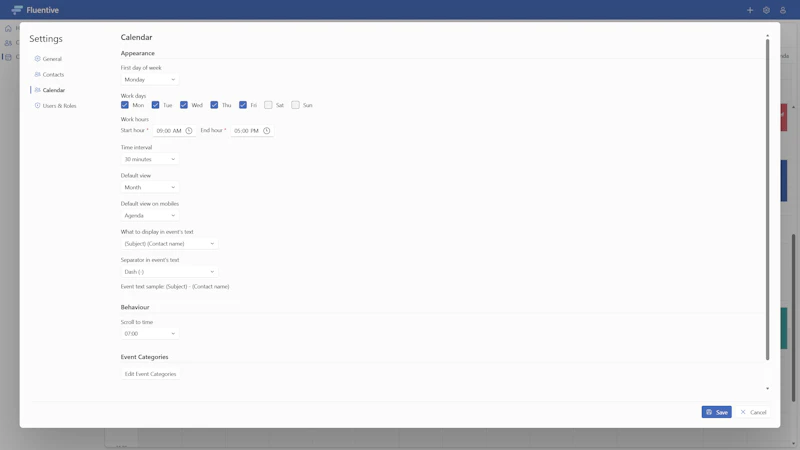Click the Contacts people icon in sidebar
The height and width of the screenshot is (450, 800).
click(x=37, y=74)
